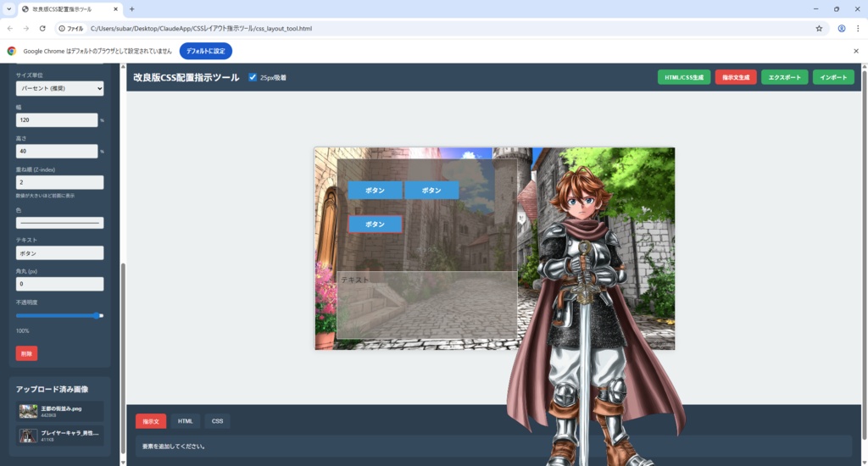Click the 要素を追加してください。 output text

coord(173,447)
